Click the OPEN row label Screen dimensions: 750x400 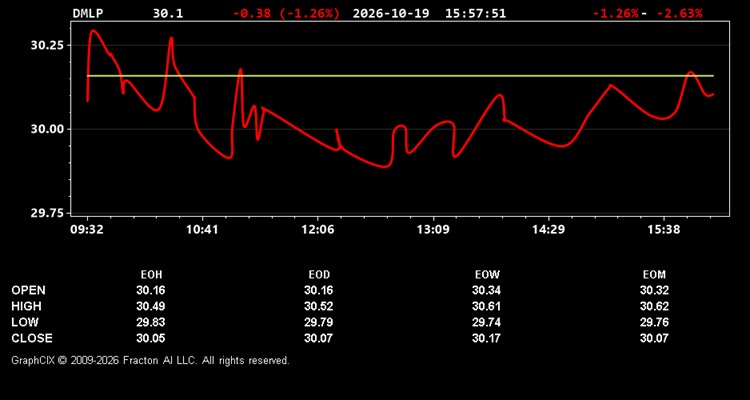(29, 290)
